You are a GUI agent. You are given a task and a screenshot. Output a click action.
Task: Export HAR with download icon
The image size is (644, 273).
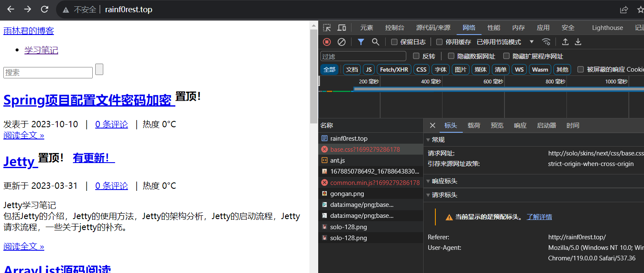click(x=578, y=42)
